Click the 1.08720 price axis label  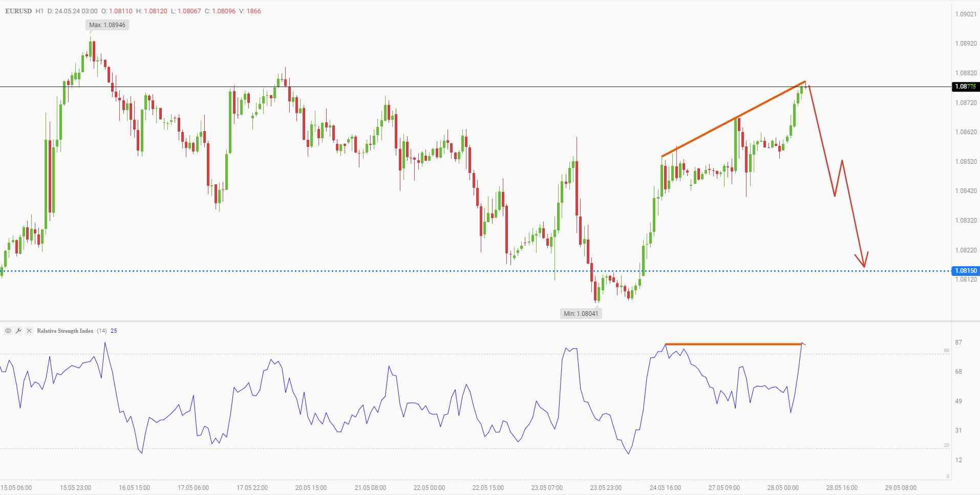pos(966,103)
